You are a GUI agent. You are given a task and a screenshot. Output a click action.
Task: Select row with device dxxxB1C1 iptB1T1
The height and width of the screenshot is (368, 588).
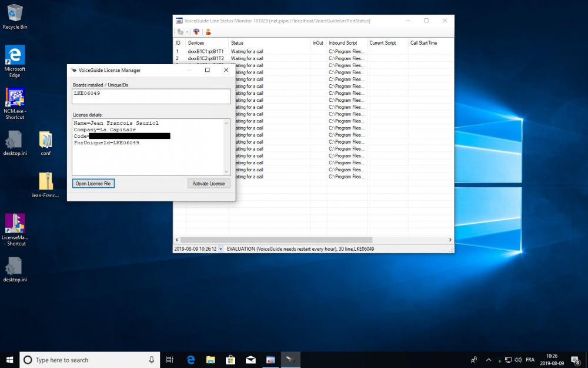[x=313, y=51]
